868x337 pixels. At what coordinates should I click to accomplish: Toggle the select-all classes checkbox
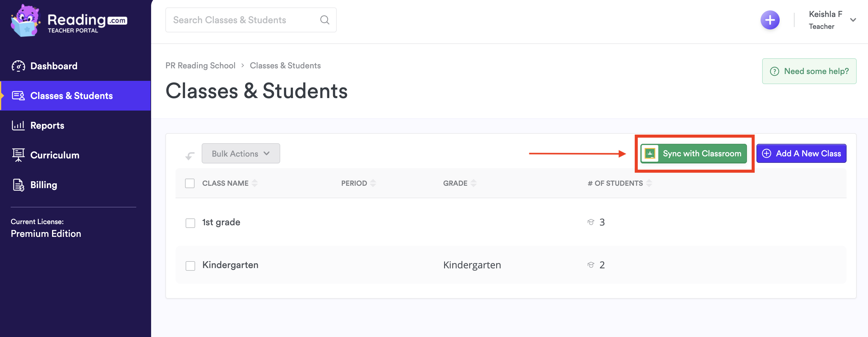pos(190,183)
